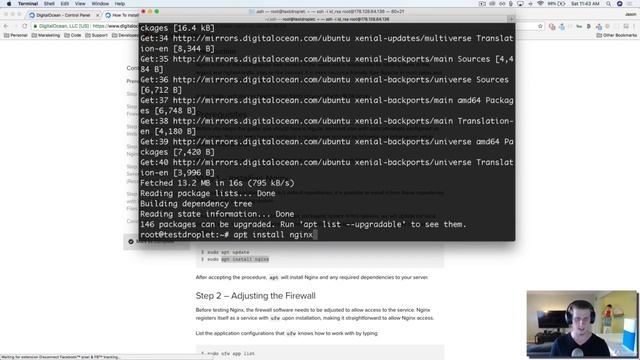Click the browser back arrow
Image resolution: width=640 pixels, height=360 pixels.
pyautogui.click(x=6, y=26)
